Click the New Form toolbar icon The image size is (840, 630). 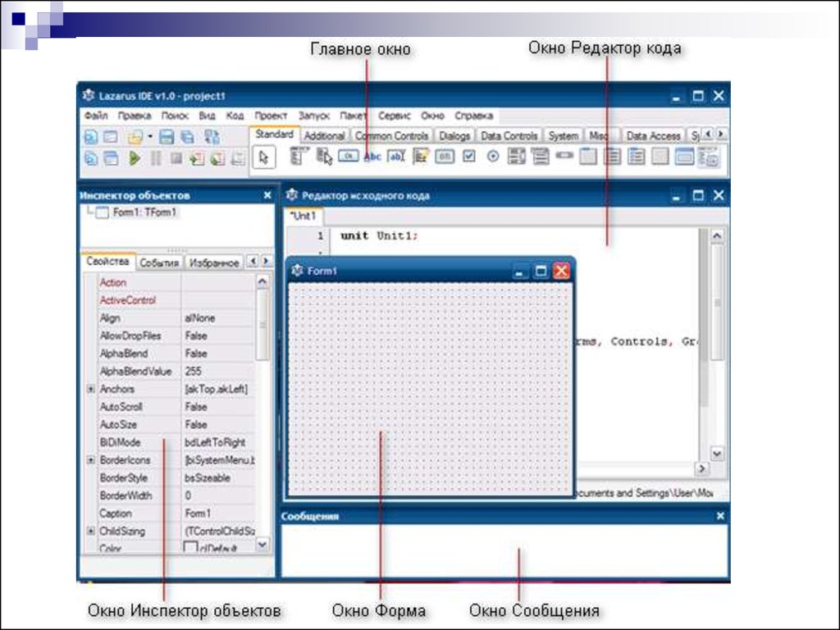point(111,137)
